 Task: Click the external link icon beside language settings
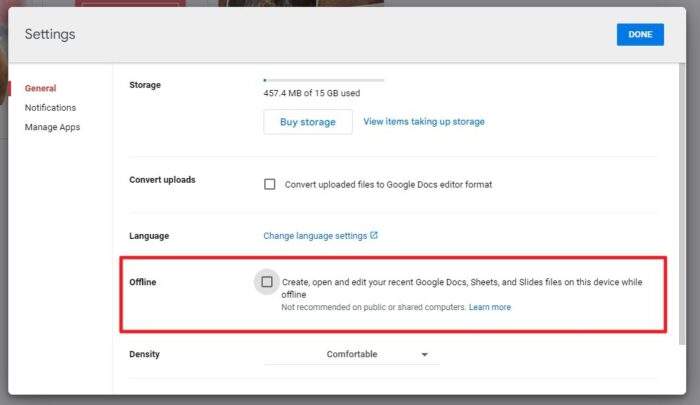click(x=374, y=235)
